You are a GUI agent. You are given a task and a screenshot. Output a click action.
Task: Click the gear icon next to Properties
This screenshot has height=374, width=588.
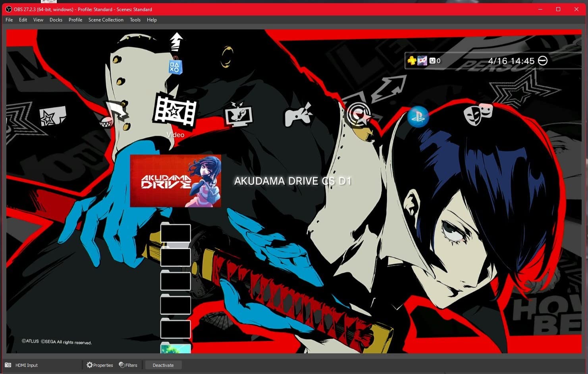[89, 365]
